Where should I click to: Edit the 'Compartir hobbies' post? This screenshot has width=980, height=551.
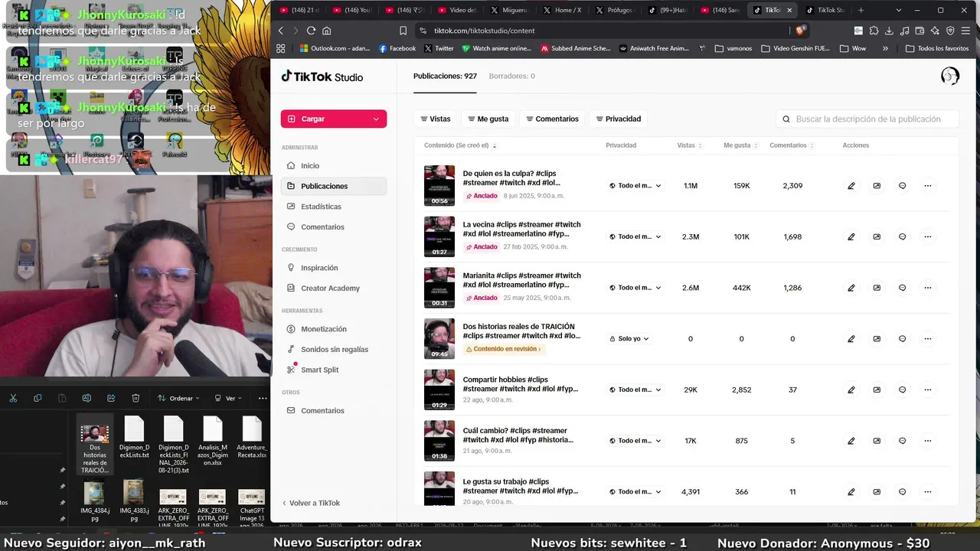click(851, 390)
